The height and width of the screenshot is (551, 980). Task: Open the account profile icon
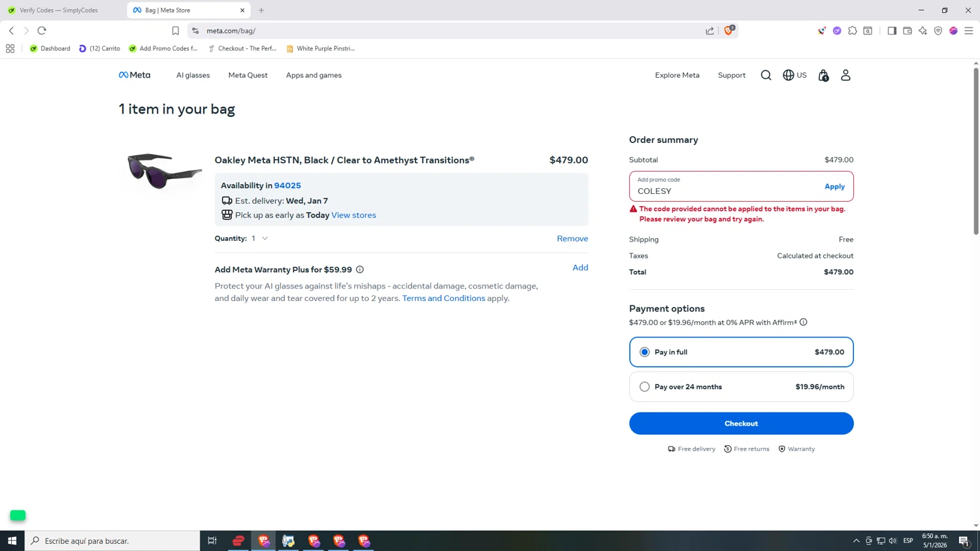pyautogui.click(x=845, y=75)
